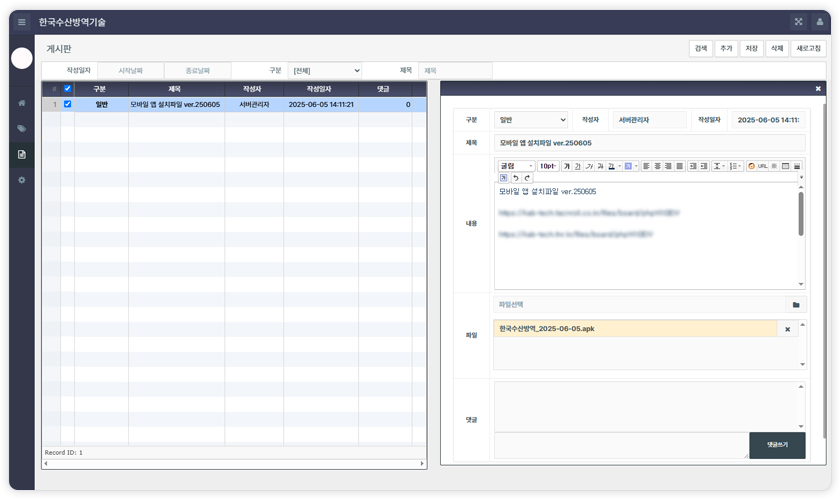Sort by the 댓글 column header
Image resolution: width=840 pixels, height=500 pixels.
pyautogui.click(x=383, y=89)
